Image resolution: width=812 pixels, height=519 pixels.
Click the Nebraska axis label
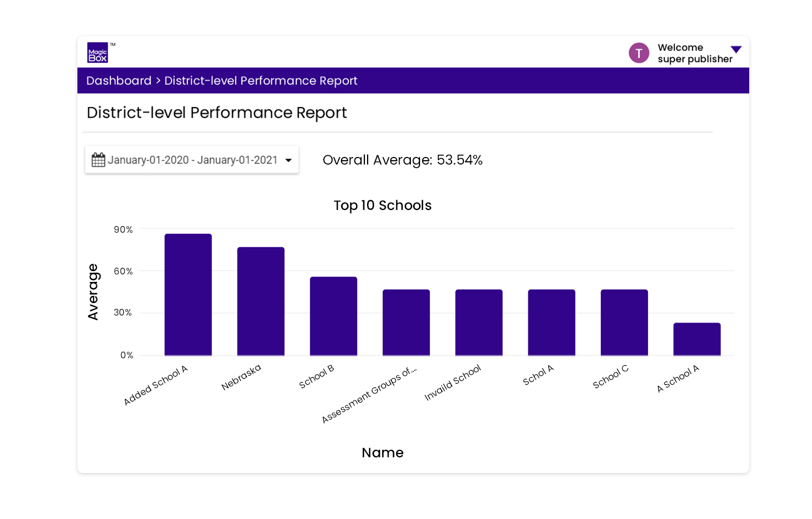click(x=241, y=377)
